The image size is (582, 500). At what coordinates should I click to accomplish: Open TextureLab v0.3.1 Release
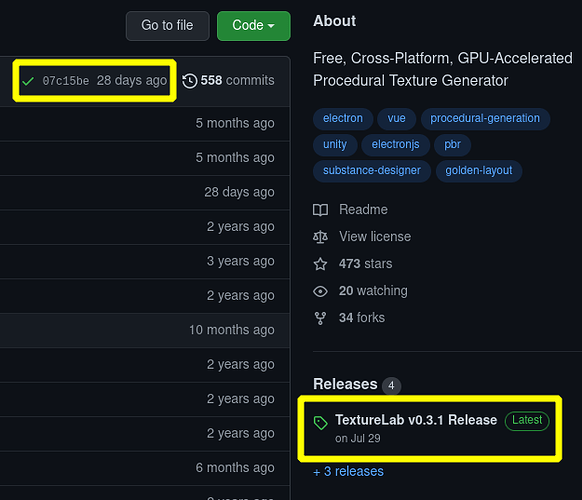coord(416,420)
